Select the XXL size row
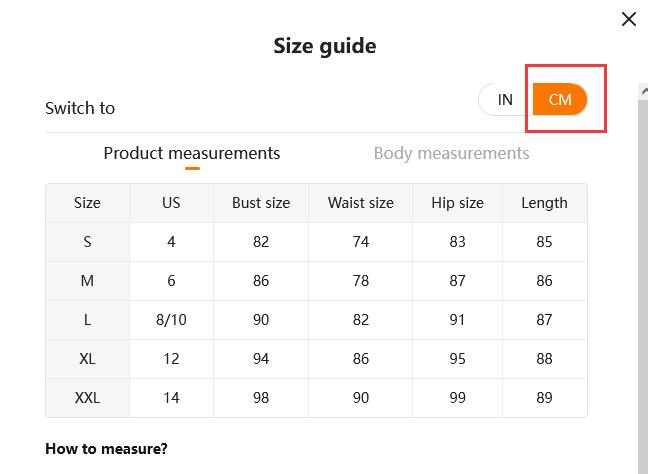648x474 pixels. click(x=88, y=398)
